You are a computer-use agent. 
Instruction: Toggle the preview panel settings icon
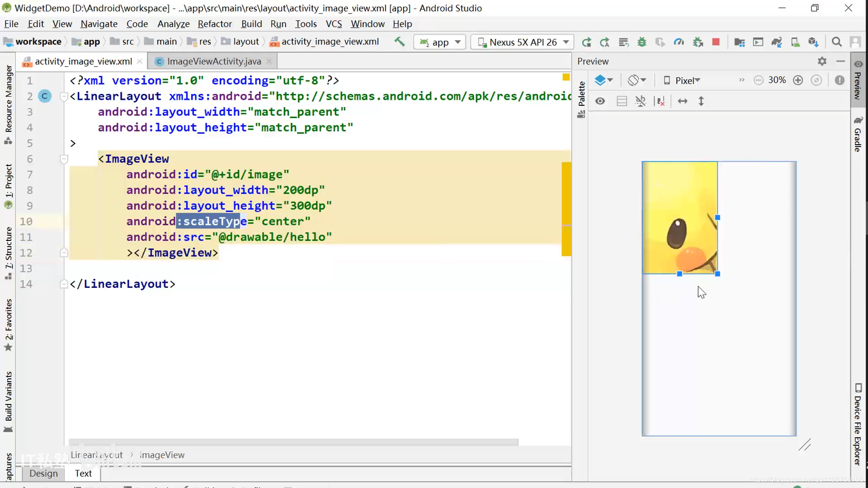(x=822, y=61)
